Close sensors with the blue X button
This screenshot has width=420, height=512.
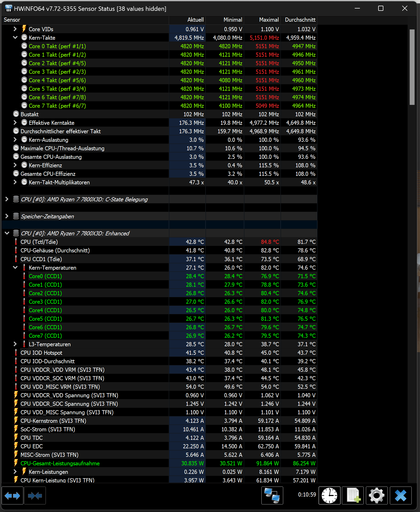tap(400, 495)
